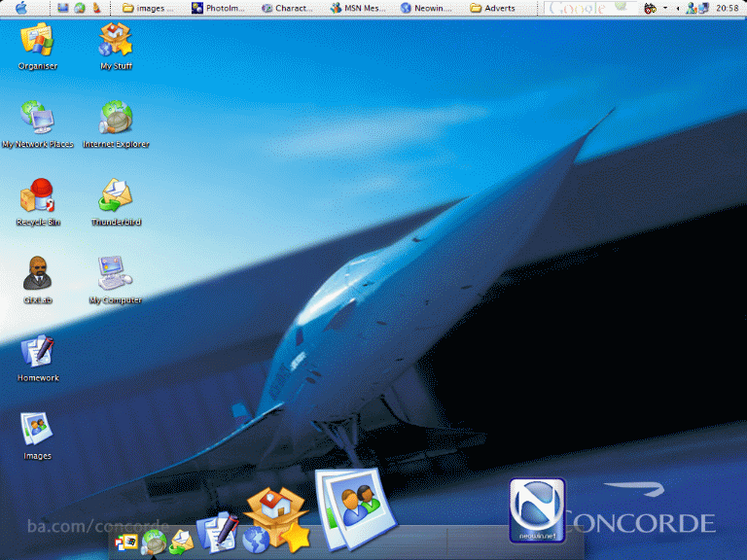Open the Organiser desktop icon
The image size is (747, 560).
(37, 47)
